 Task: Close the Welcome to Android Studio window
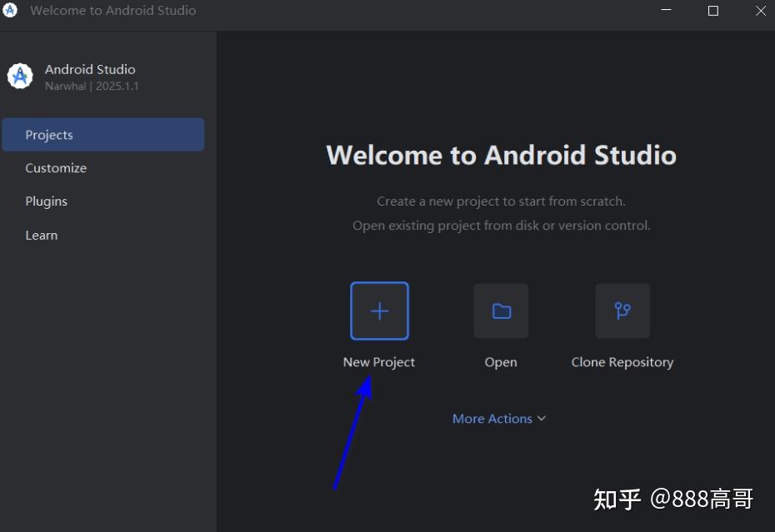click(761, 10)
